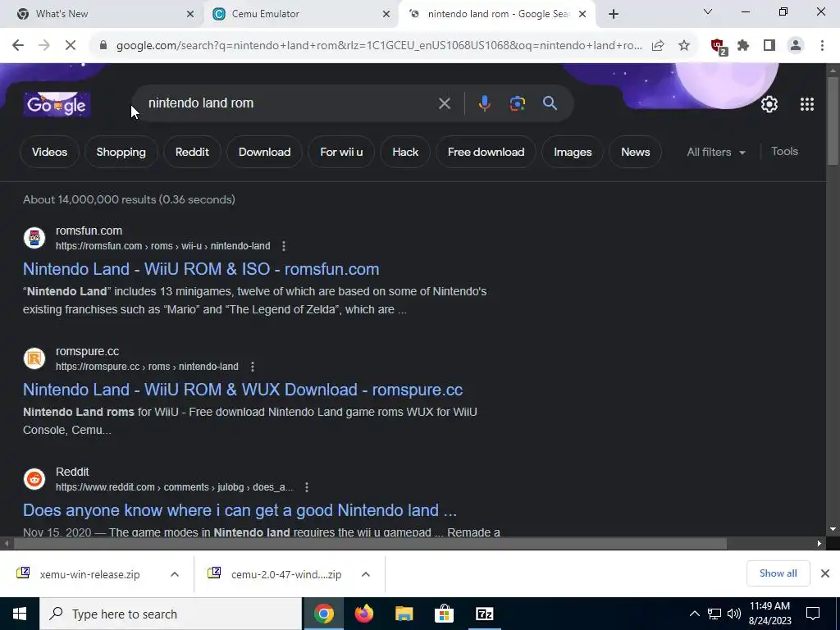The height and width of the screenshot is (630, 840).
Task: Switch to Images results
Action: 573,152
